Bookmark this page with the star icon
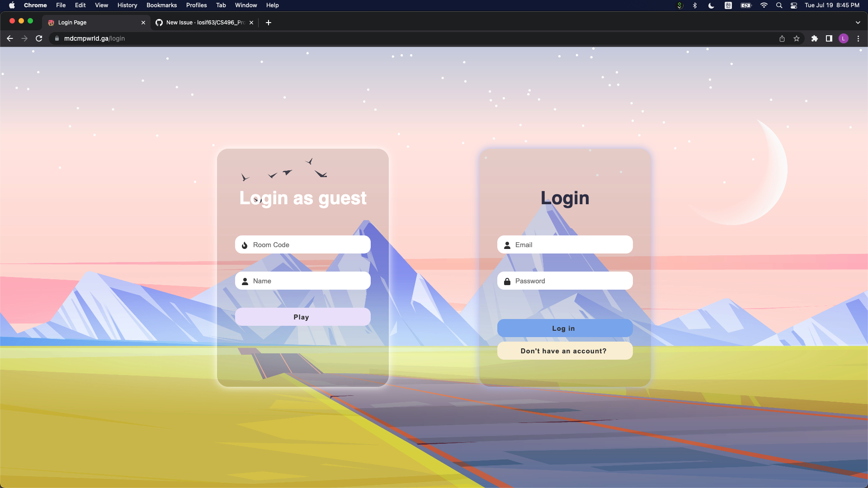868x488 pixels. (x=797, y=38)
